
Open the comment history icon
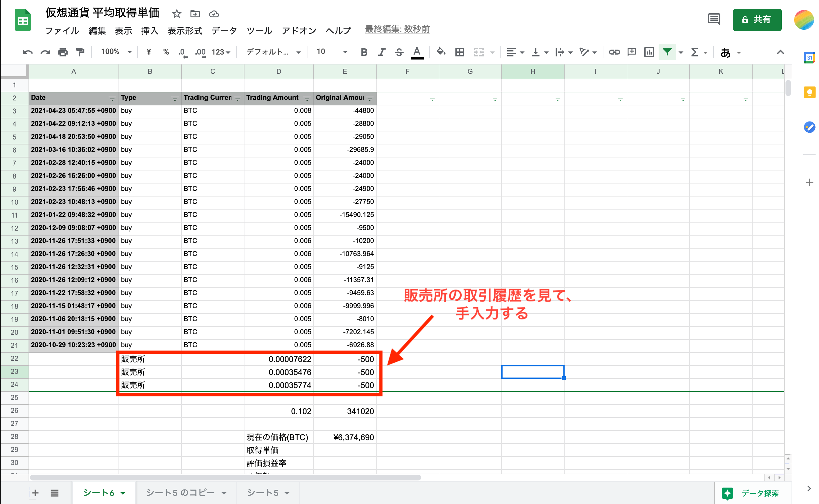tap(714, 19)
